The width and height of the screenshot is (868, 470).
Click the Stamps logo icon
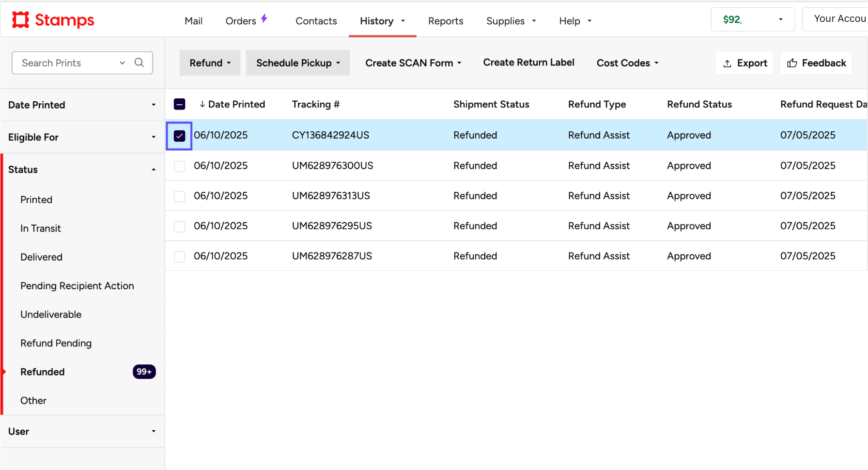tap(20, 20)
